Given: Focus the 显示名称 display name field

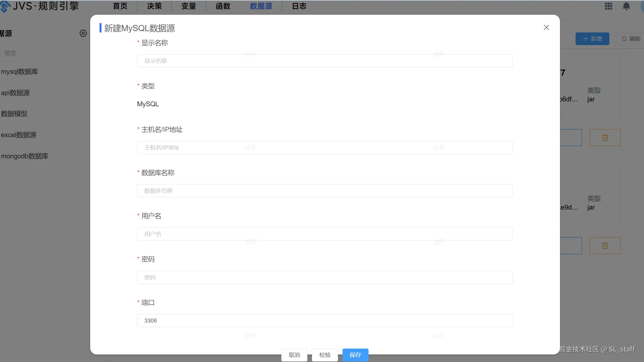Looking at the screenshot, I should pos(325,61).
